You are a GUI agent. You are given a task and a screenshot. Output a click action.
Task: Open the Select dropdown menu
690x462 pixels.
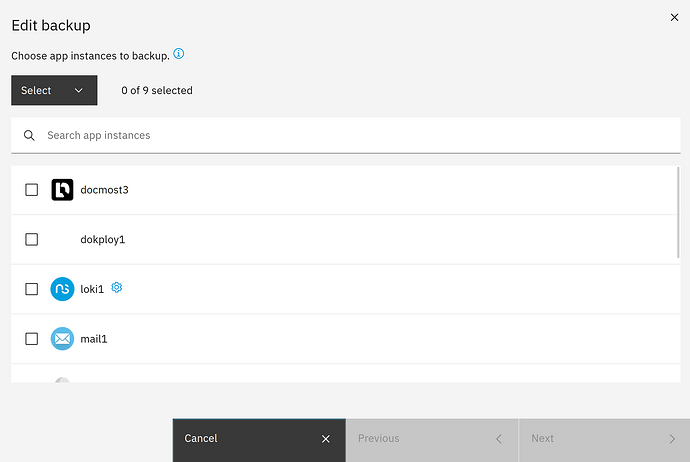coord(54,90)
